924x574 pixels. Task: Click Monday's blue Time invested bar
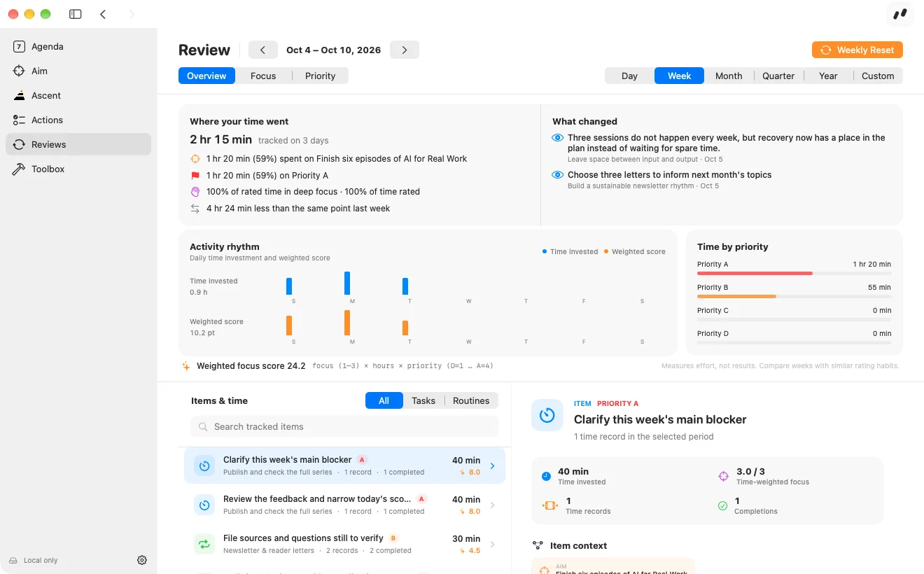pyautogui.click(x=347, y=283)
